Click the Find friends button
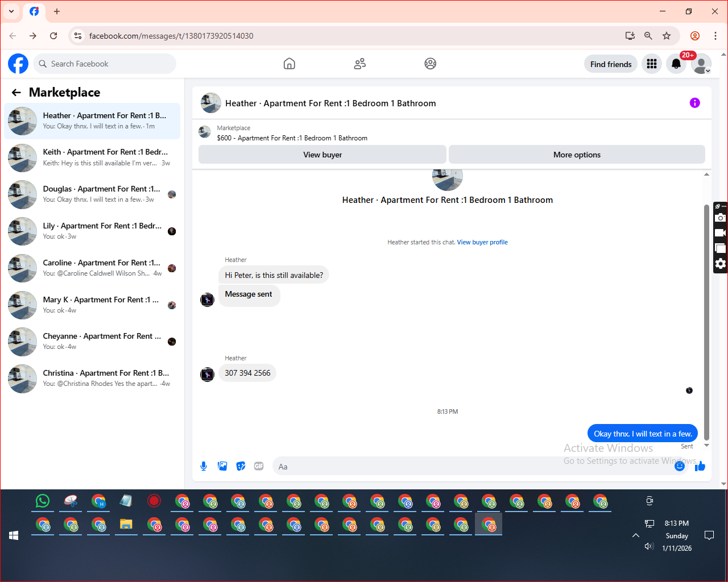Screen dimensions: 728x582 [x=611, y=64]
